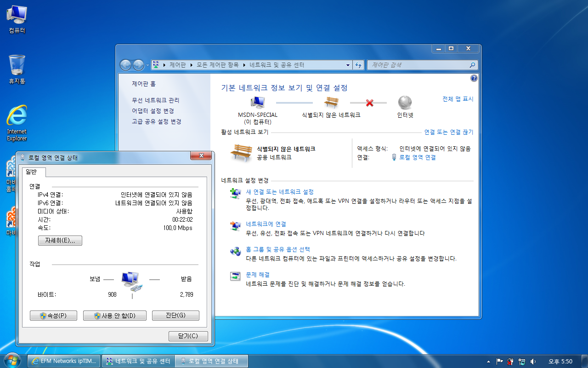Switch to EFM Networks ipTIME taskbar item
The height and width of the screenshot is (368, 588).
coord(64,361)
